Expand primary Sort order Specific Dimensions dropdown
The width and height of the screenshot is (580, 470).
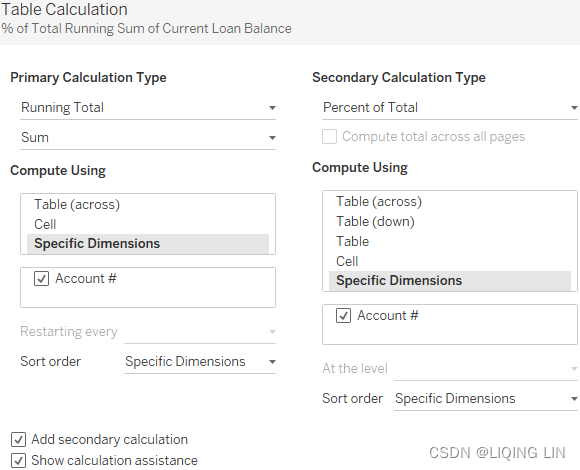click(x=200, y=362)
